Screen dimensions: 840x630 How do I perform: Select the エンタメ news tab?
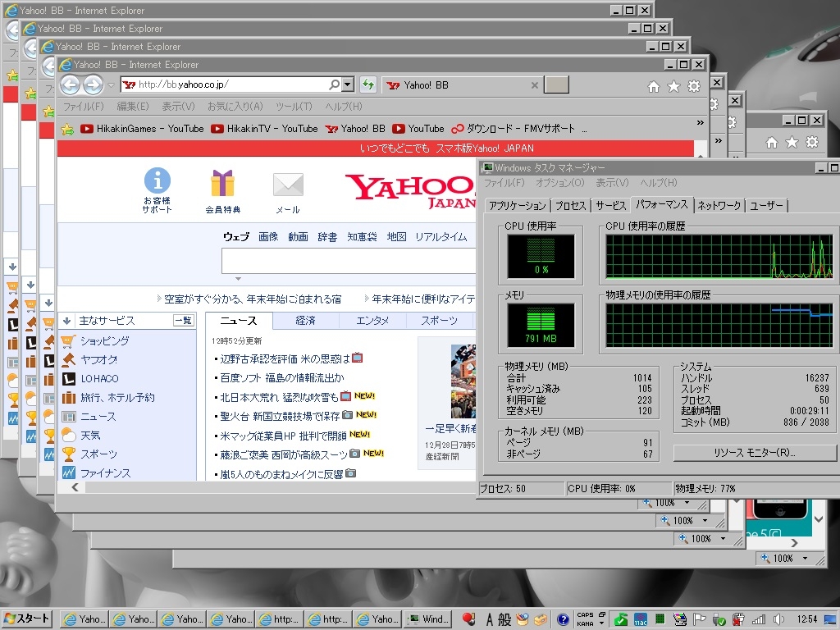pyautogui.click(x=372, y=321)
